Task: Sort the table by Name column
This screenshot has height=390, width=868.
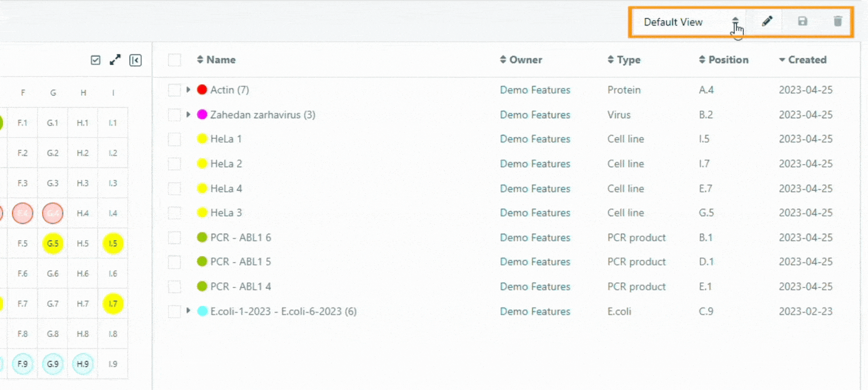Action: click(x=216, y=60)
